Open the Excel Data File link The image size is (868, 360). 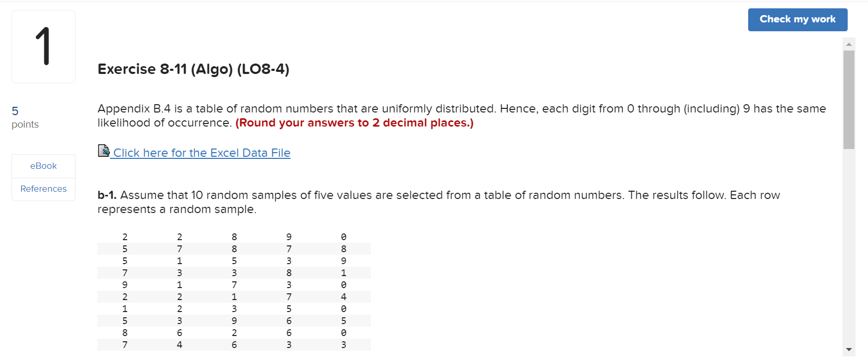pyautogui.click(x=202, y=153)
